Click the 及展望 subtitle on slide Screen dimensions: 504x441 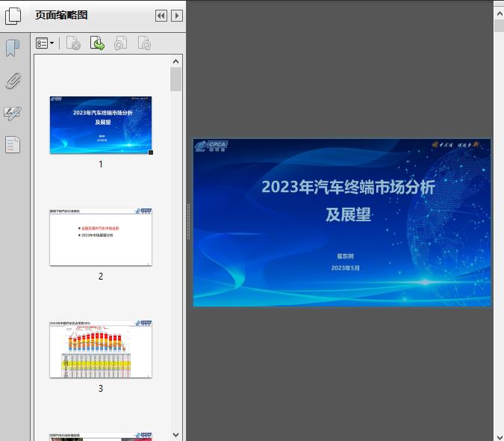(x=349, y=215)
